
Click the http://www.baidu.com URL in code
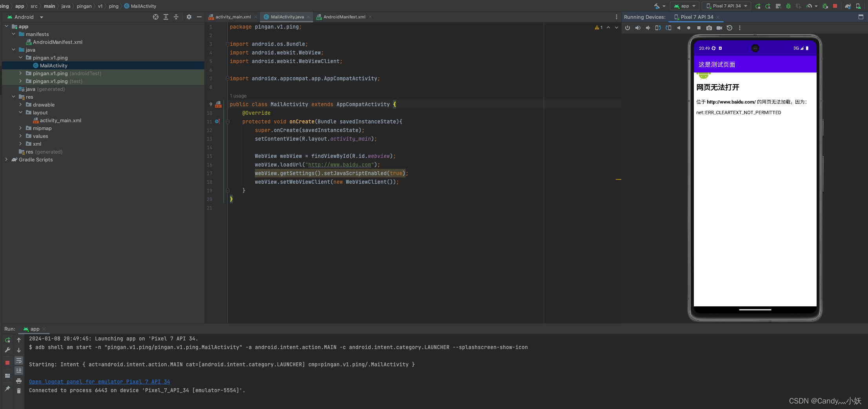pos(339,165)
